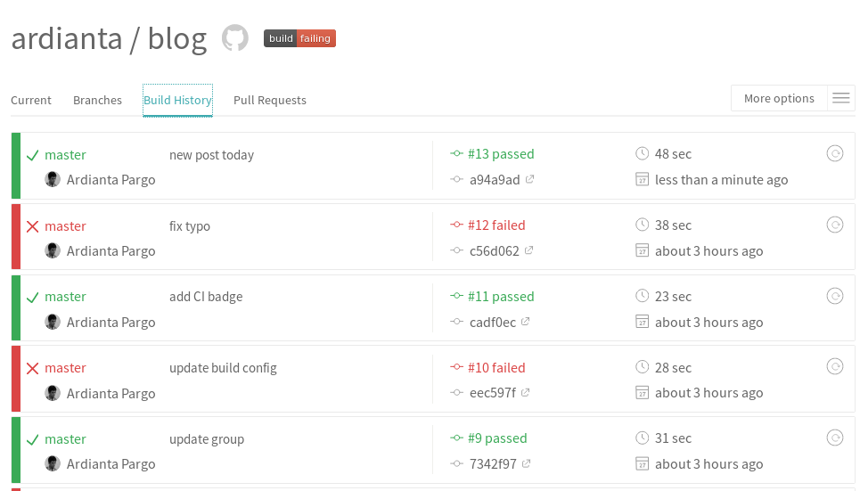Restart failed build #12 via its restart icon
868x491 pixels.
pyautogui.click(x=835, y=225)
